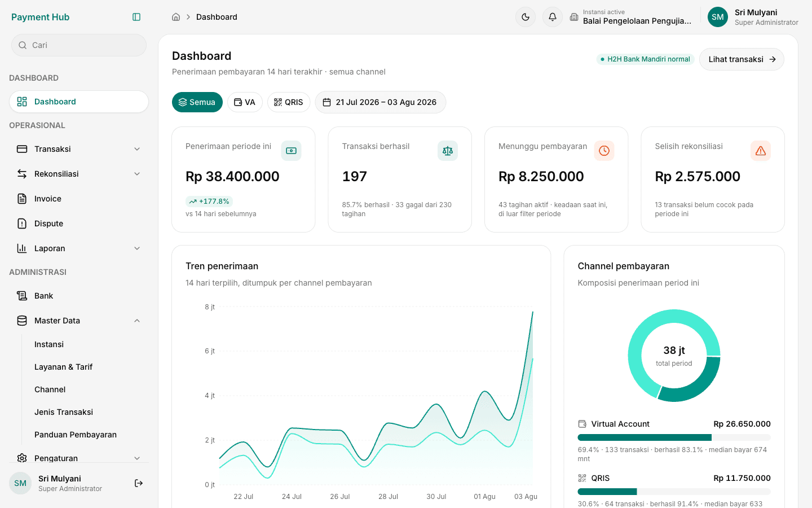This screenshot has width=812, height=508.
Task: Click the Rp 38.400.000 amount
Action: (232, 177)
